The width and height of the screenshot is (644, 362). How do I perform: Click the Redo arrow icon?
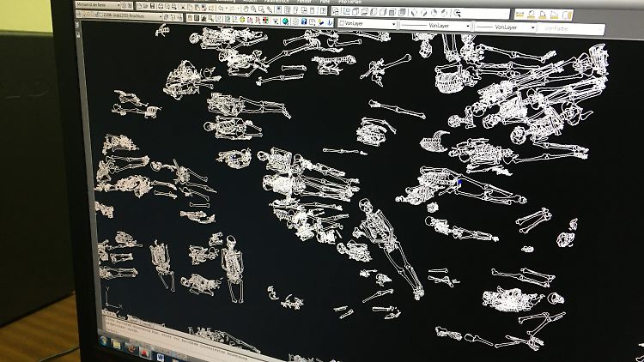(231, 9)
